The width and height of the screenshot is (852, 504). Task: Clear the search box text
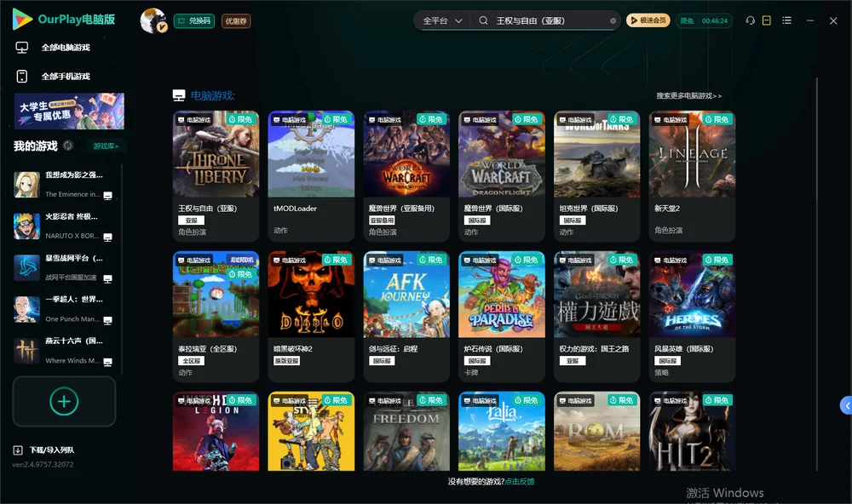(x=613, y=21)
